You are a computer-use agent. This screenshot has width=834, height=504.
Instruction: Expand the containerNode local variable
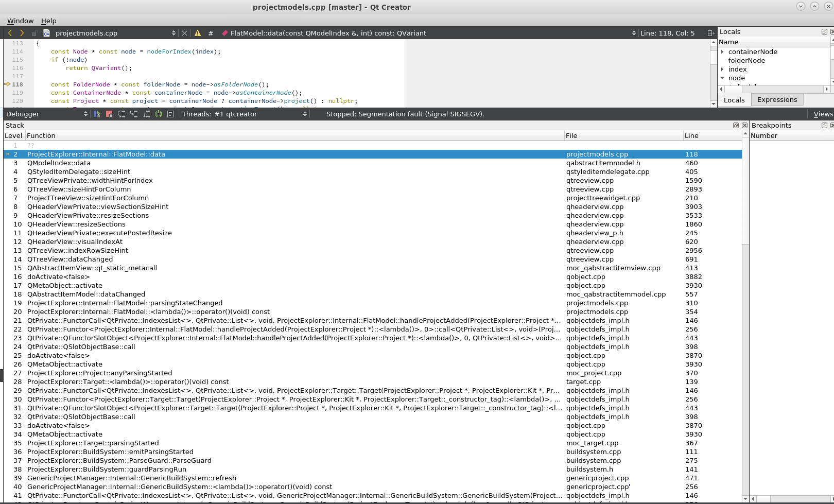[722, 51]
